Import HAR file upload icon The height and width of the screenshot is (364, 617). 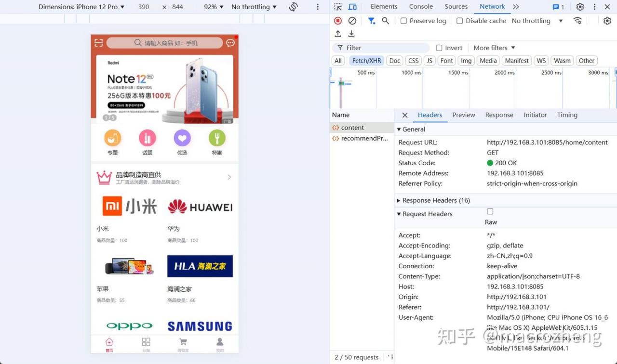[x=338, y=34]
